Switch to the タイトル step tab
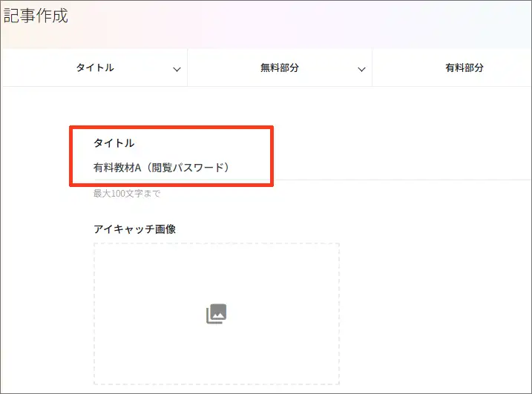 pos(95,68)
